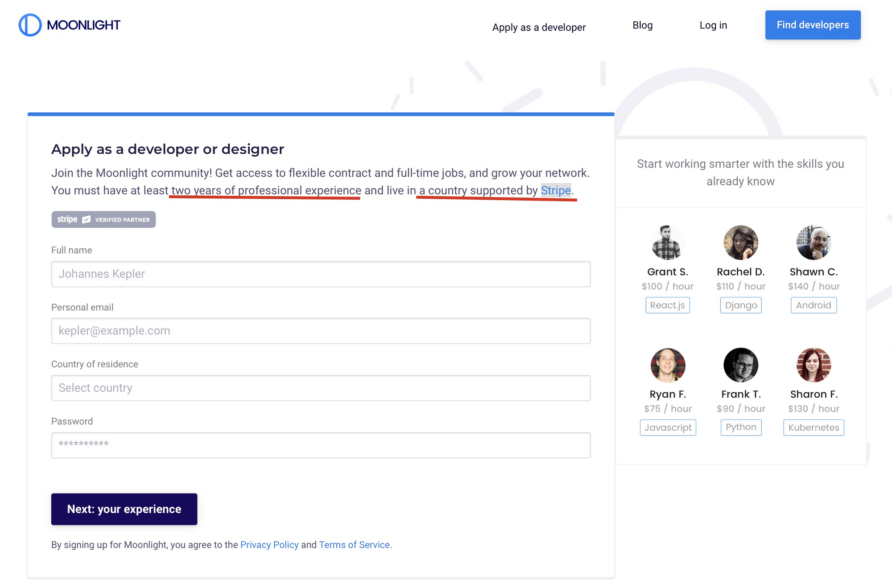
Task: Click Grant S. profile photo
Action: (x=667, y=243)
